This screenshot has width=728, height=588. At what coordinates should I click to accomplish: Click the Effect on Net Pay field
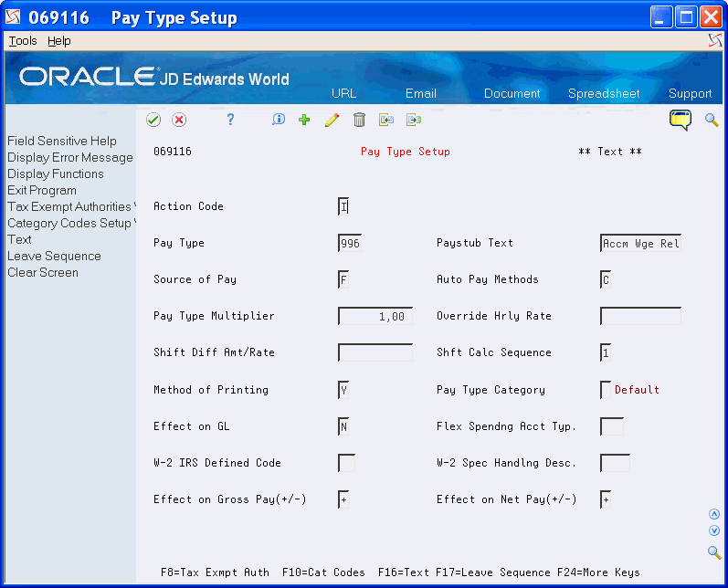(x=606, y=499)
